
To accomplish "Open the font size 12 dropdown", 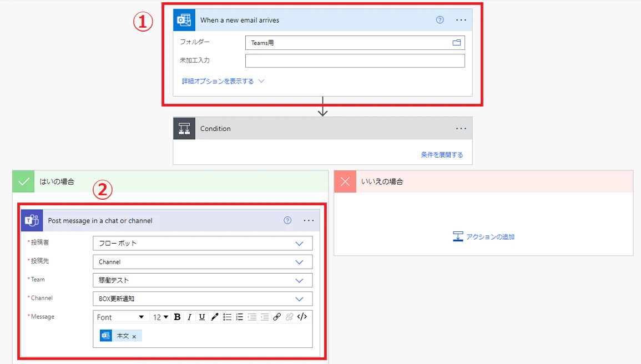I will 160,317.
